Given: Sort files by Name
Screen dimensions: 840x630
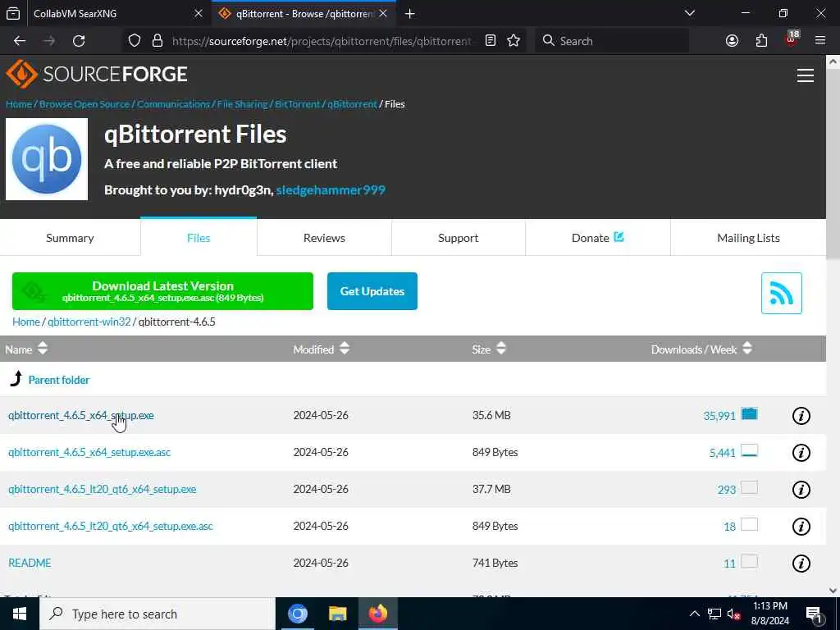Looking at the screenshot, I should [x=26, y=349].
